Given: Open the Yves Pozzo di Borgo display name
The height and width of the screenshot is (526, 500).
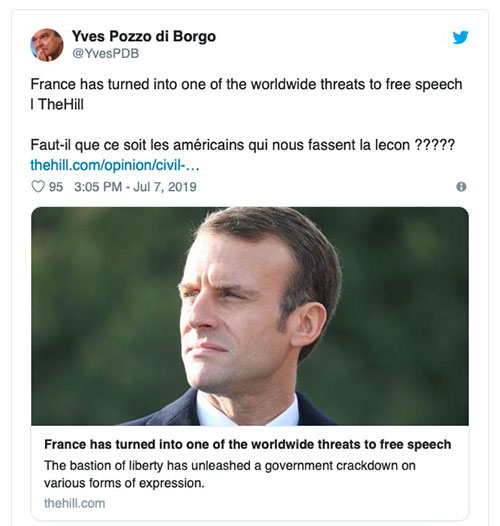Looking at the screenshot, I should tap(144, 37).
